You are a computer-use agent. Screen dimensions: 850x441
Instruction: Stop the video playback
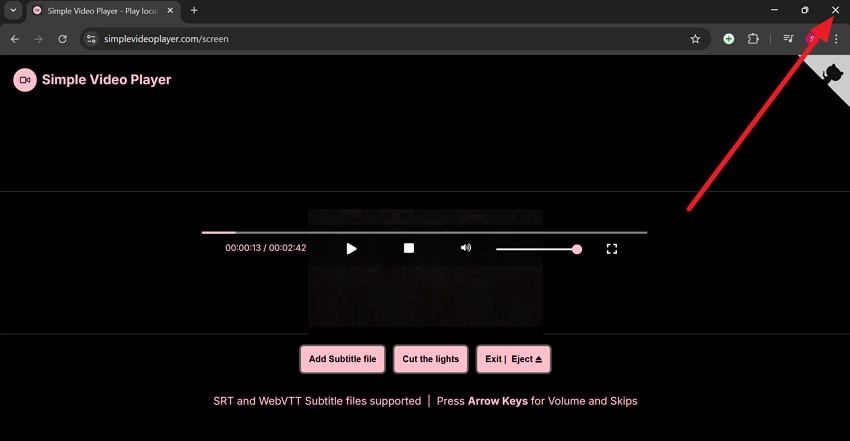409,248
